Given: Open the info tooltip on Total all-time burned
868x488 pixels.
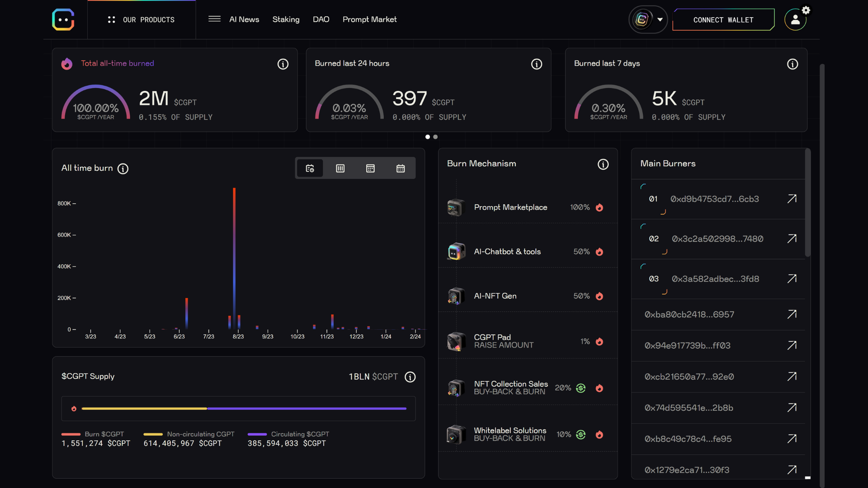Looking at the screenshot, I should [x=283, y=64].
